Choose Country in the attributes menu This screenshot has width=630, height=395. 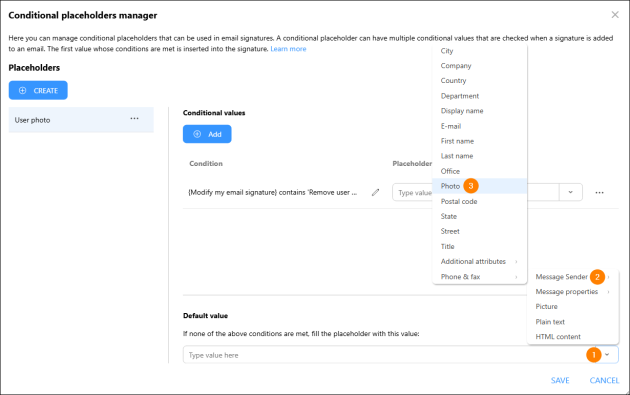click(x=479, y=81)
